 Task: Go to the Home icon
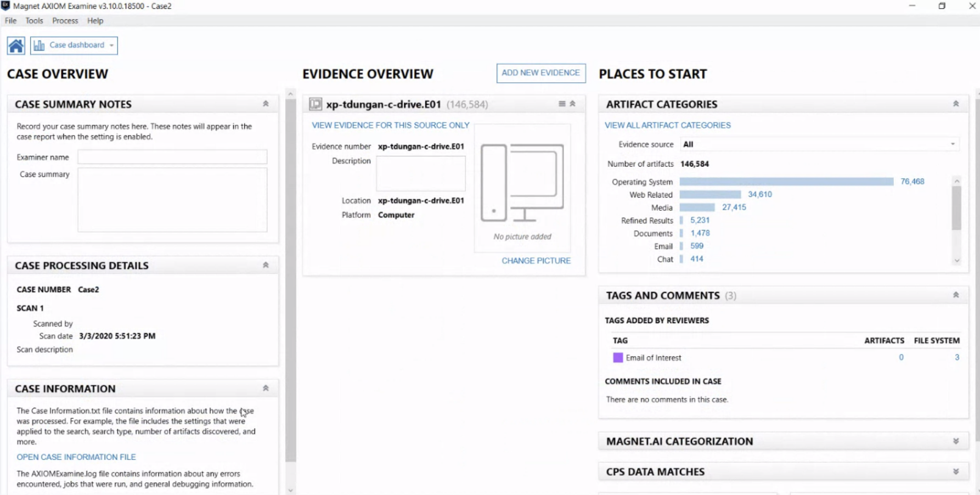click(16, 46)
